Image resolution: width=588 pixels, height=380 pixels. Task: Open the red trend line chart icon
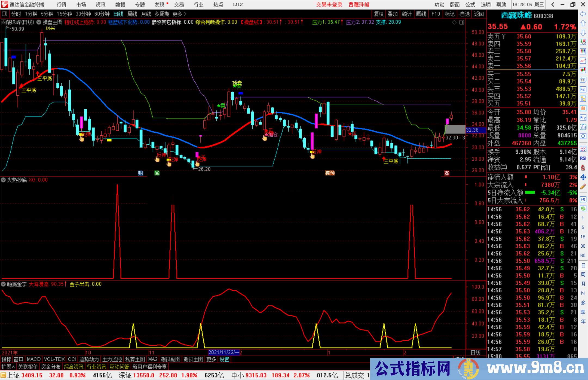583,60
